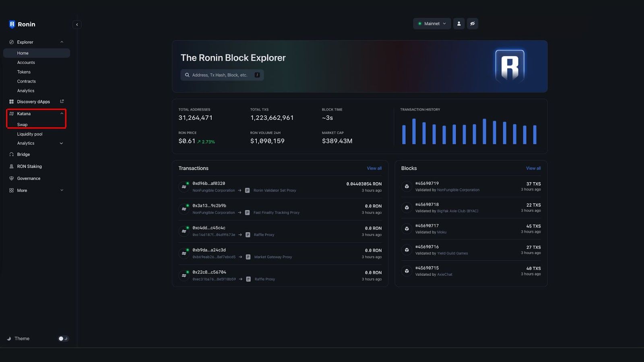Open external link icon next to Discovery dApps
Image resolution: width=644 pixels, height=362 pixels.
pyautogui.click(x=62, y=101)
